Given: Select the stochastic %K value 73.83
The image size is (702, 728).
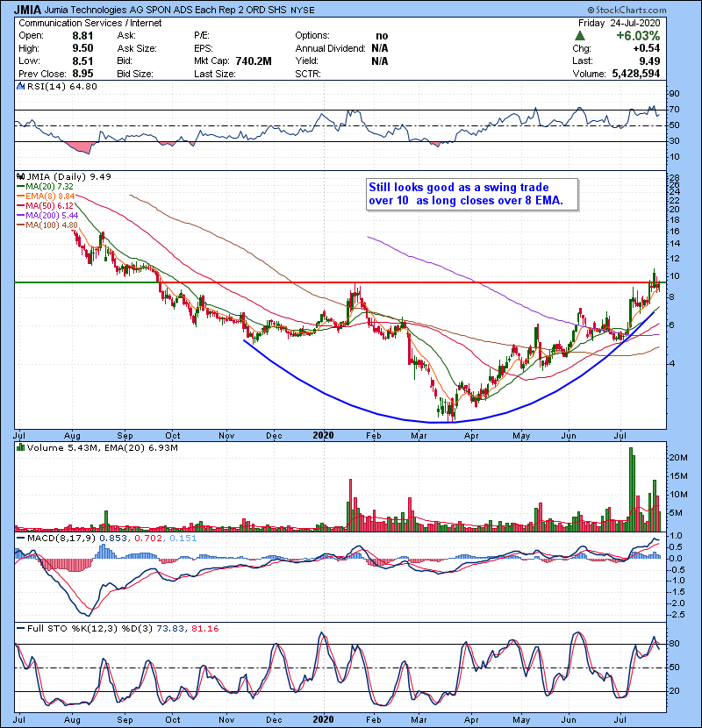Looking at the screenshot, I should 170,629.
